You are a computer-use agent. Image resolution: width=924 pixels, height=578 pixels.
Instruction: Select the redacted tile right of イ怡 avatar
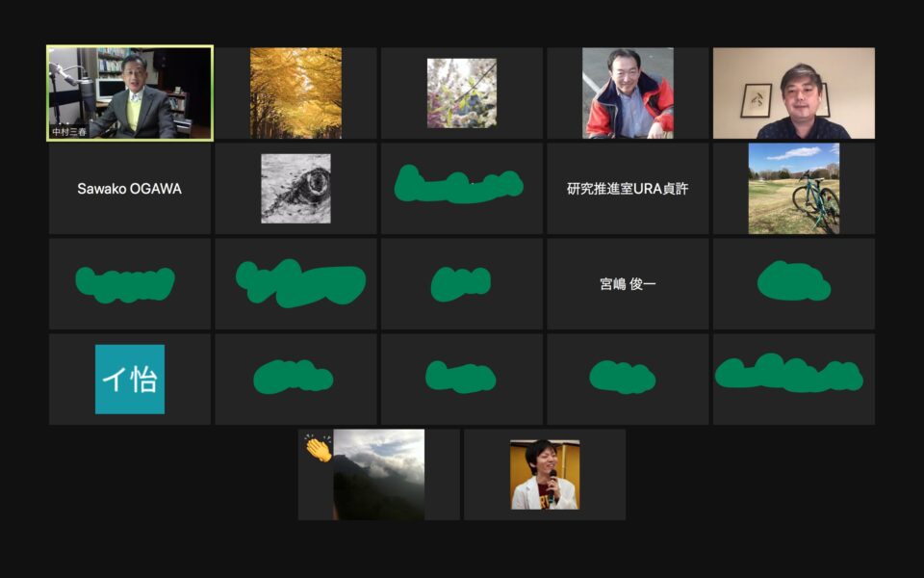[295, 380]
